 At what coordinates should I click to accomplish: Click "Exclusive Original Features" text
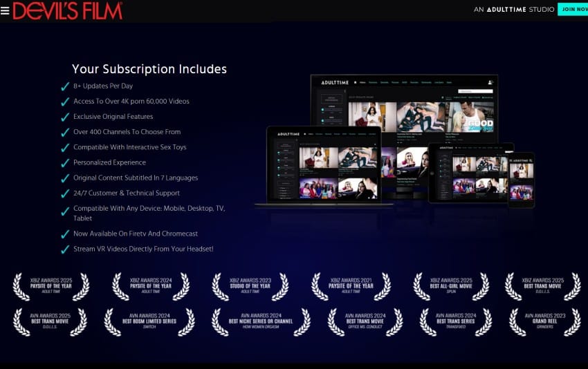[113, 117]
